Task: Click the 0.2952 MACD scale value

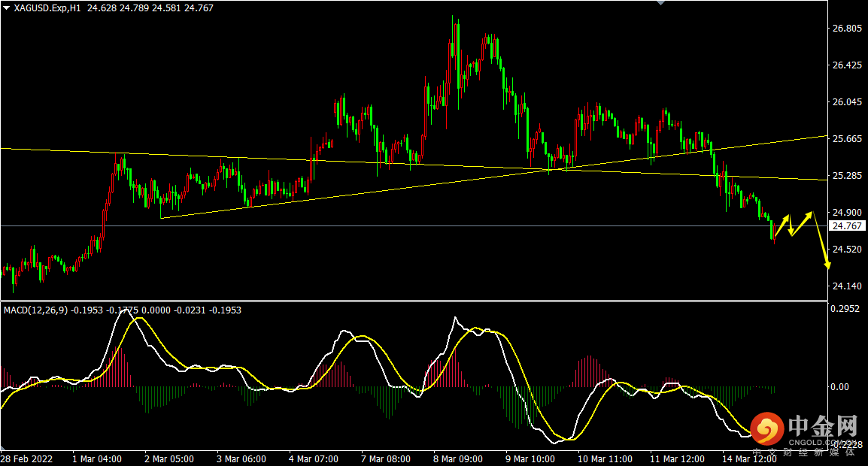Action: pyautogui.click(x=845, y=309)
